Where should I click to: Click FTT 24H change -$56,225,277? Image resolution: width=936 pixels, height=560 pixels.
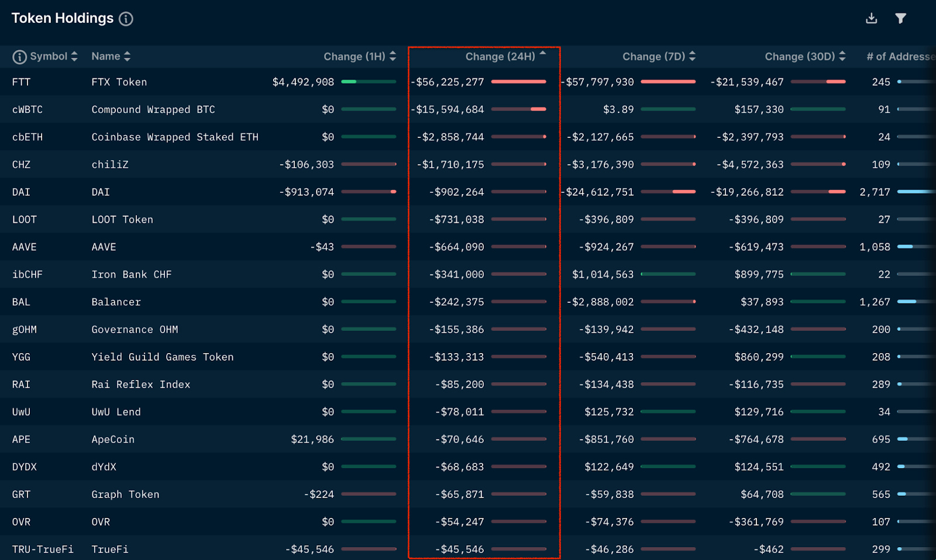(448, 82)
